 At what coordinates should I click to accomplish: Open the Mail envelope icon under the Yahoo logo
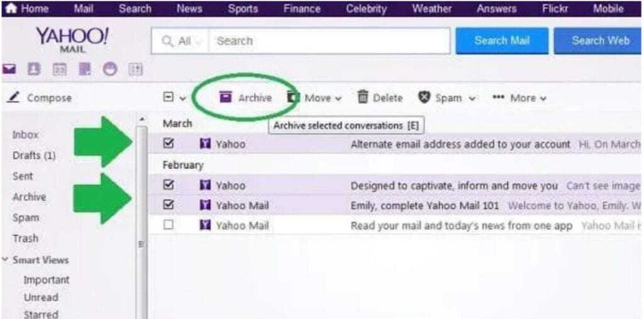pos(9,69)
